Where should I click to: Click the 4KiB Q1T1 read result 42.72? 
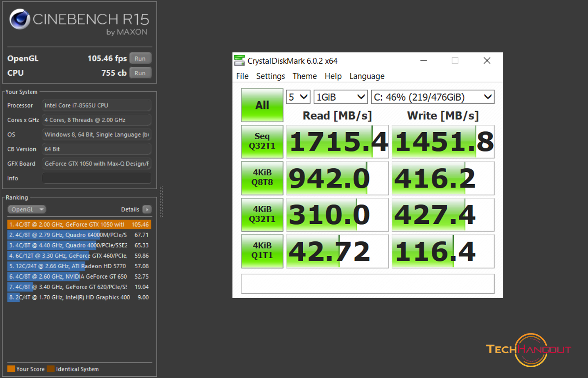pyautogui.click(x=337, y=251)
